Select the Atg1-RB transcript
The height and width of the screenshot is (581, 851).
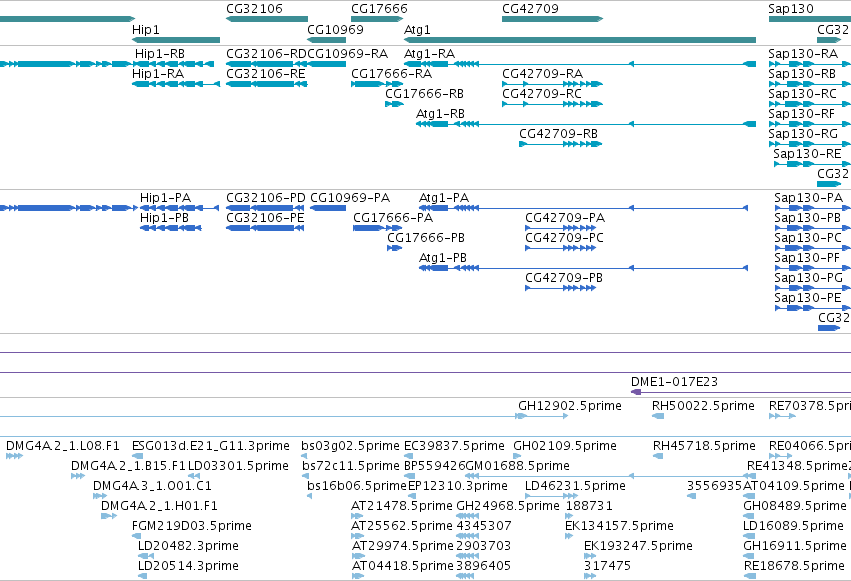point(586,124)
